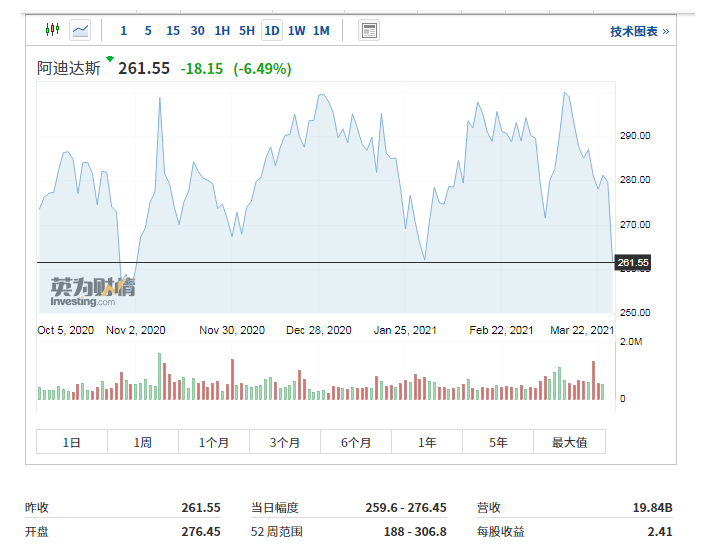Click the -18.15 price change value
Image resolution: width=723 pixels, height=555 pixels.
[201, 69]
